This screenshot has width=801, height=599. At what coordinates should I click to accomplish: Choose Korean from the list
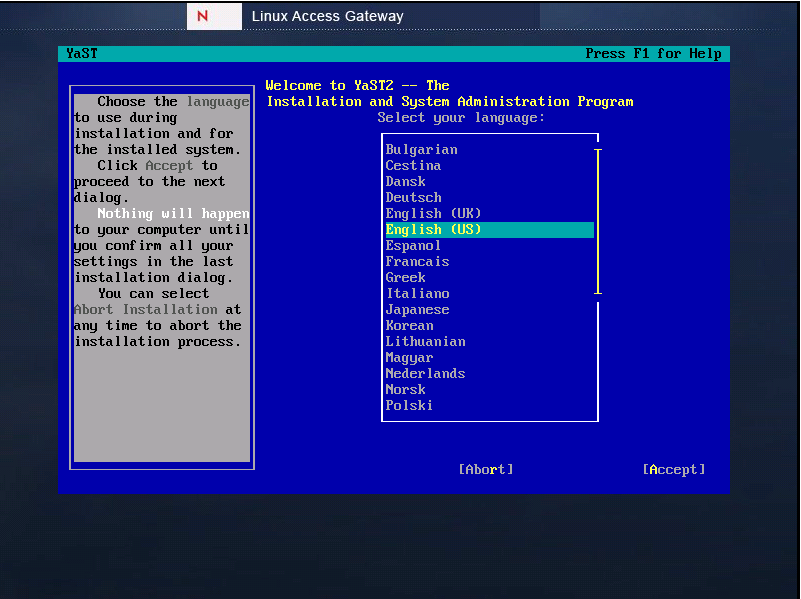click(x=489, y=326)
